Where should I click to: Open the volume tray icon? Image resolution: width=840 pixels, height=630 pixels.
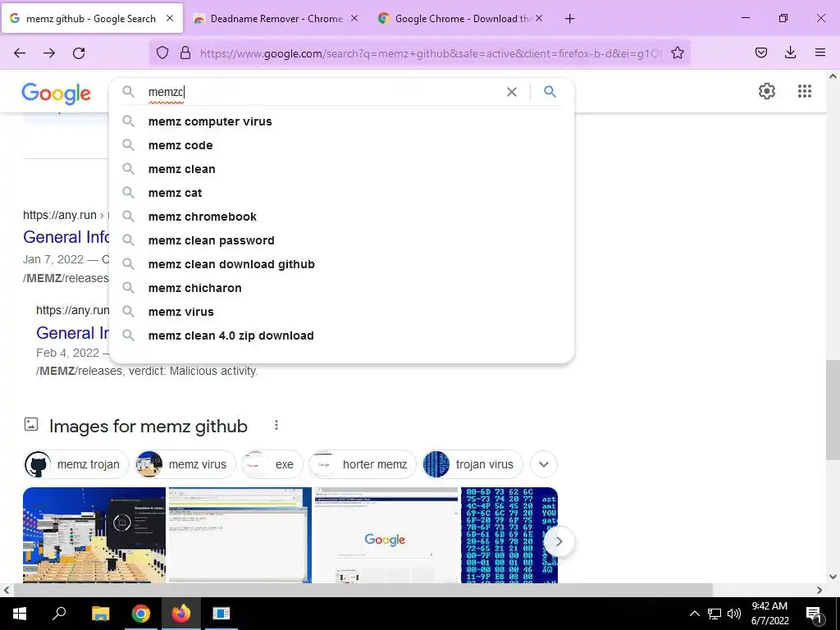734,614
